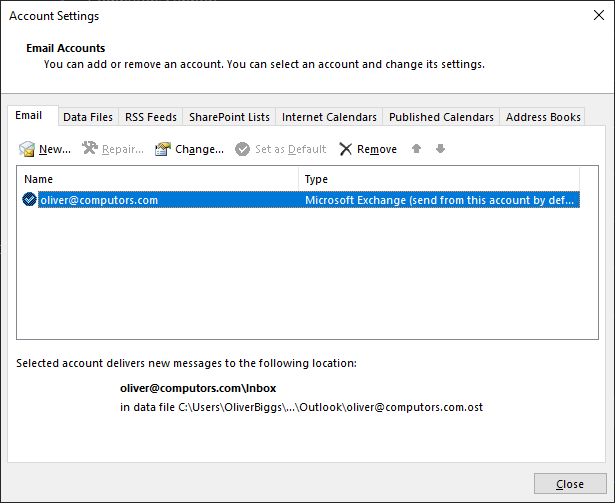Image resolution: width=615 pixels, height=503 pixels.
Task: Open the Data Files tab
Action: (88, 117)
